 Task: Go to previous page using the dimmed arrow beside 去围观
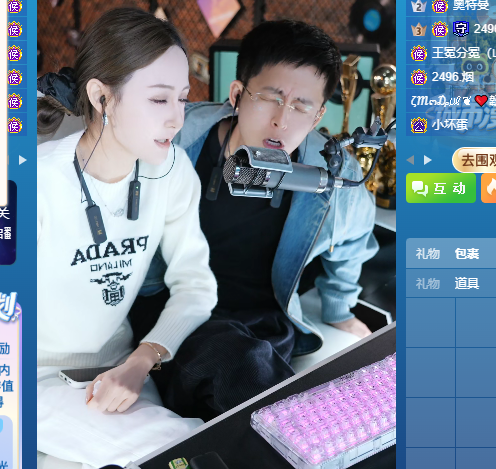411,160
